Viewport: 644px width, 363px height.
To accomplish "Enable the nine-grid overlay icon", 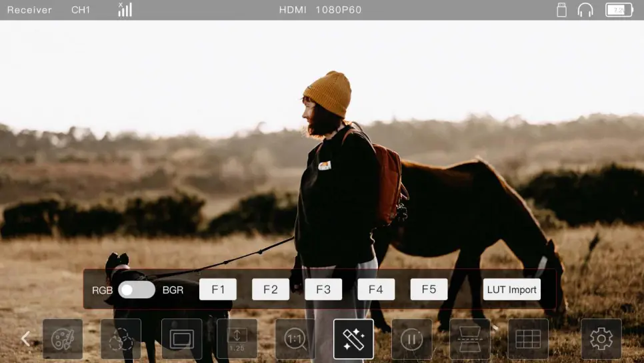I will coord(528,339).
